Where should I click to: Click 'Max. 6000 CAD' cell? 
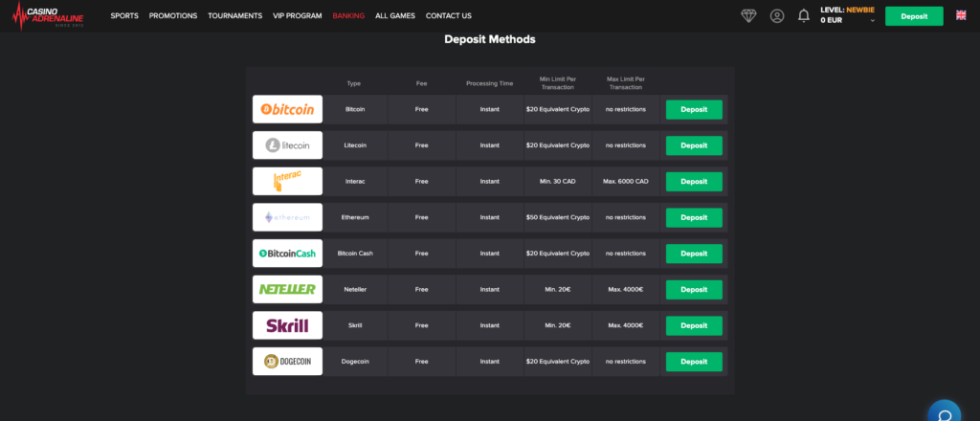[x=626, y=181]
